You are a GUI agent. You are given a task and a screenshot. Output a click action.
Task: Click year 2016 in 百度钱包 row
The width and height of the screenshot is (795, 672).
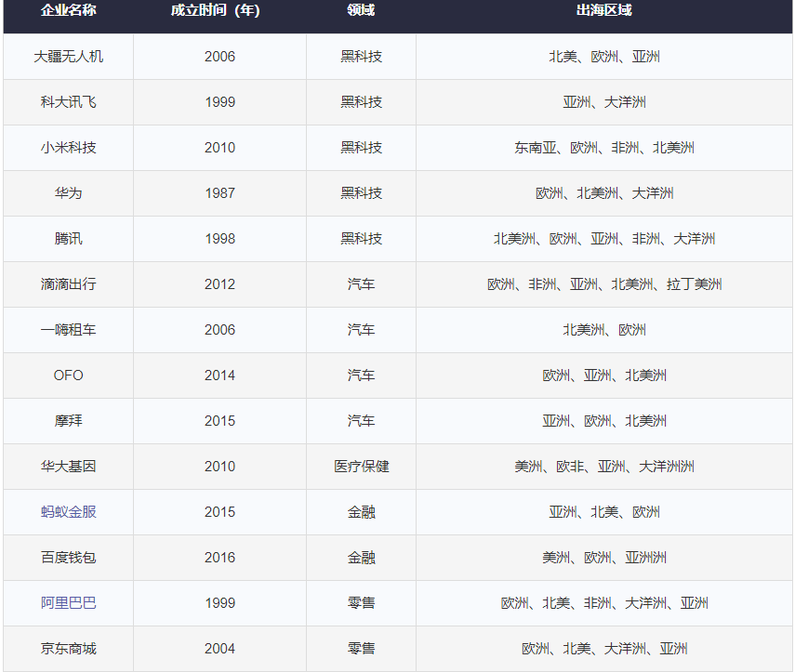[220, 558]
